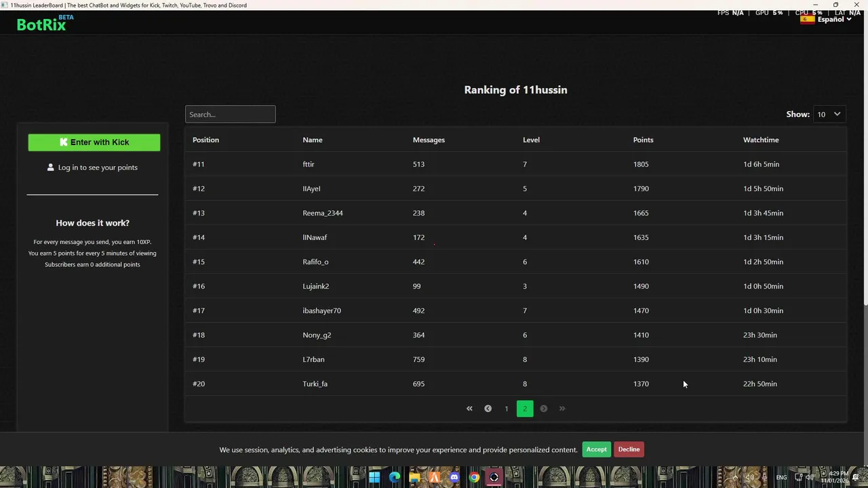Click the BotRix logo
The image size is (868, 488).
tap(45, 23)
